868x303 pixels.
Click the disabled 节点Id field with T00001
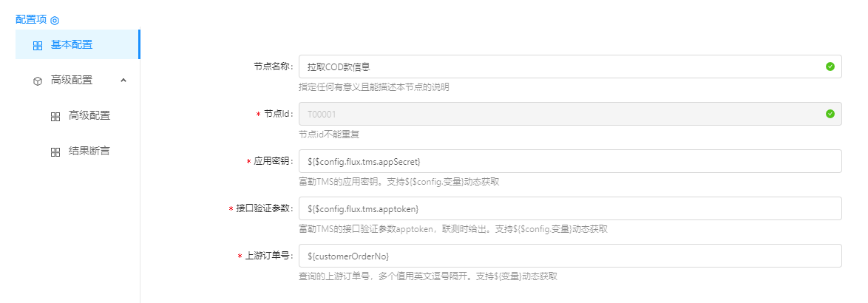562,114
